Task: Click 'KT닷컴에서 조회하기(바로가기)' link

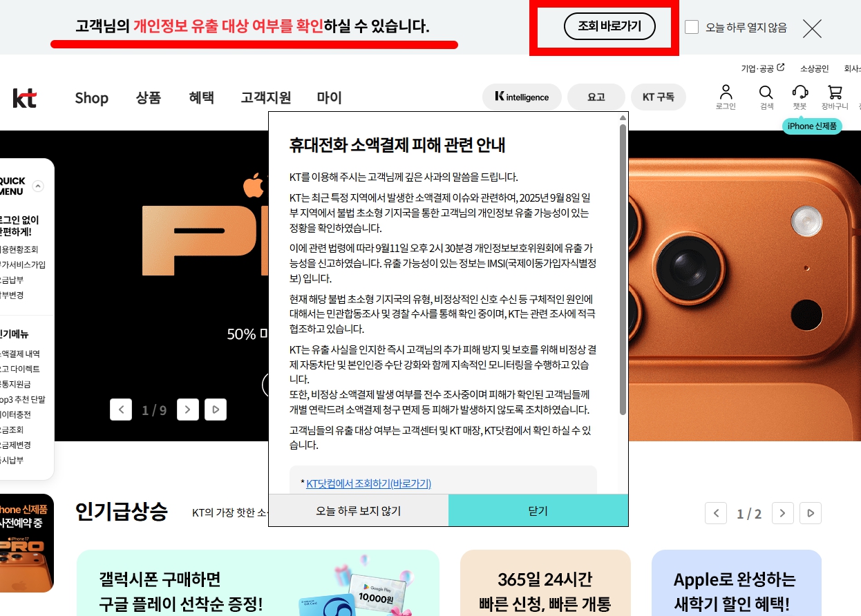Action: pos(368,483)
